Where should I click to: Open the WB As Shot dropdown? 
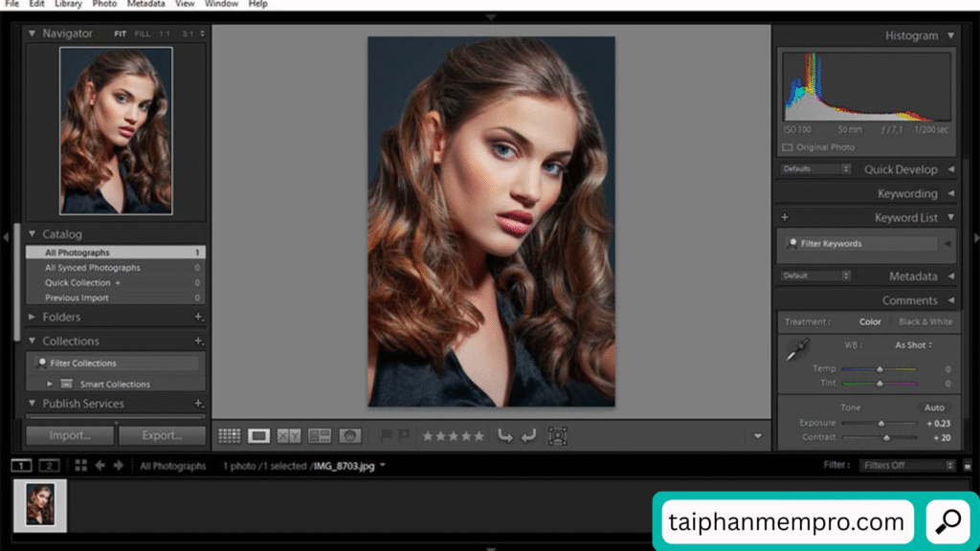(x=913, y=345)
